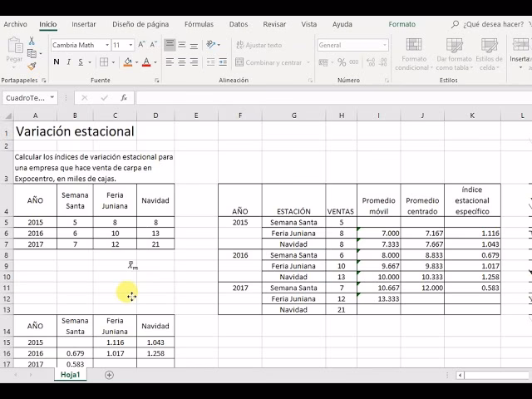Toggle italic formatting
Screen dimensions: 532x399
click(68, 62)
